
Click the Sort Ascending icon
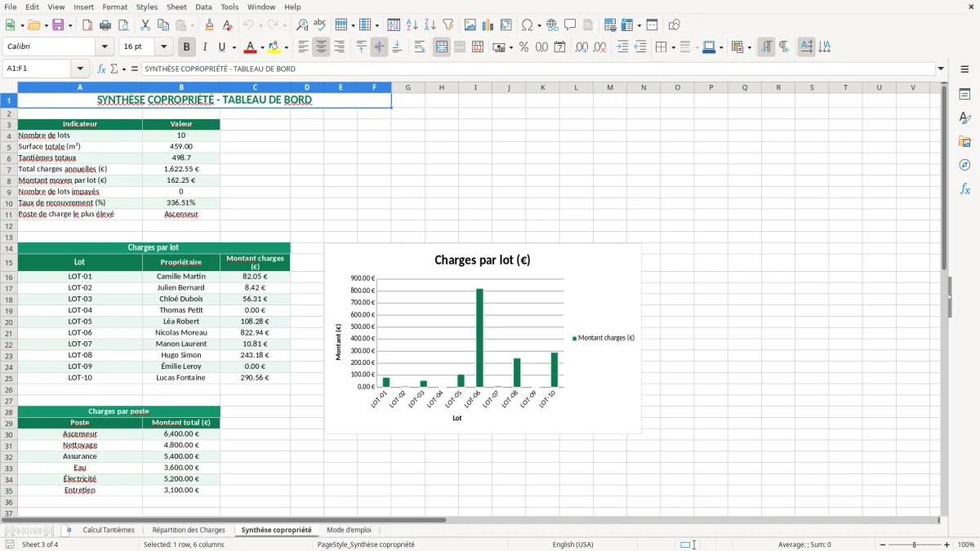[x=412, y=25]
